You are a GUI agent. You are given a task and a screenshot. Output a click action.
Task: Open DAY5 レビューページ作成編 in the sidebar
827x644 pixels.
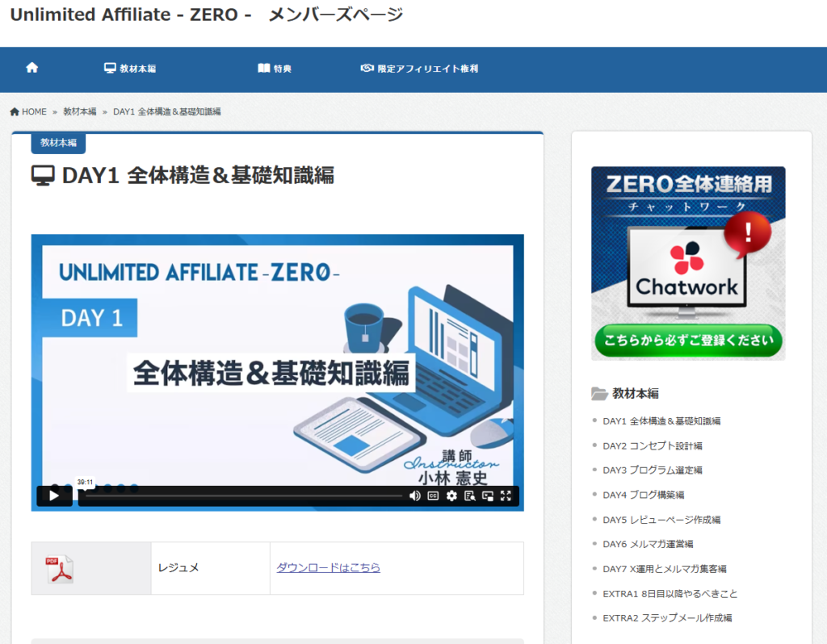point(661,520)
